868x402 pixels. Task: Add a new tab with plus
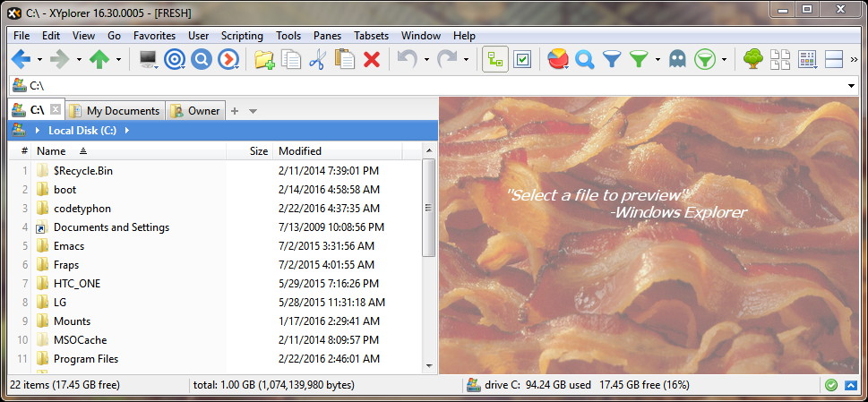[235, 111]
